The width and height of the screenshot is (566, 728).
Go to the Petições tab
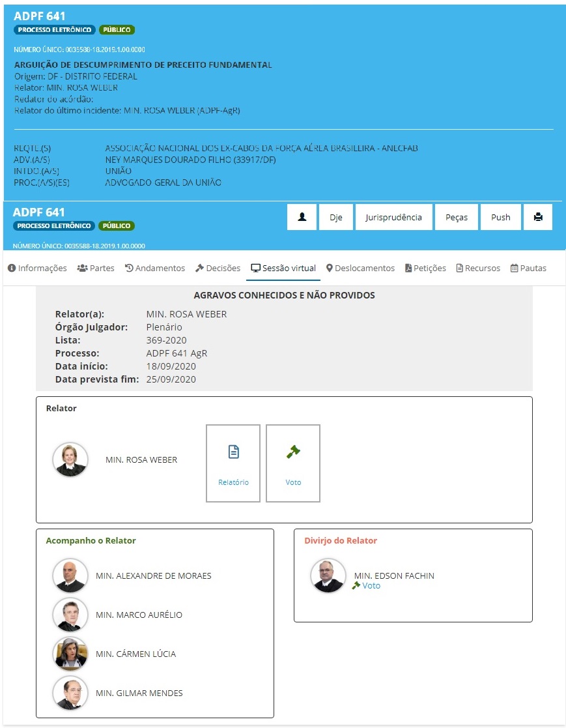pyautogui.click(x=425, y=268)
